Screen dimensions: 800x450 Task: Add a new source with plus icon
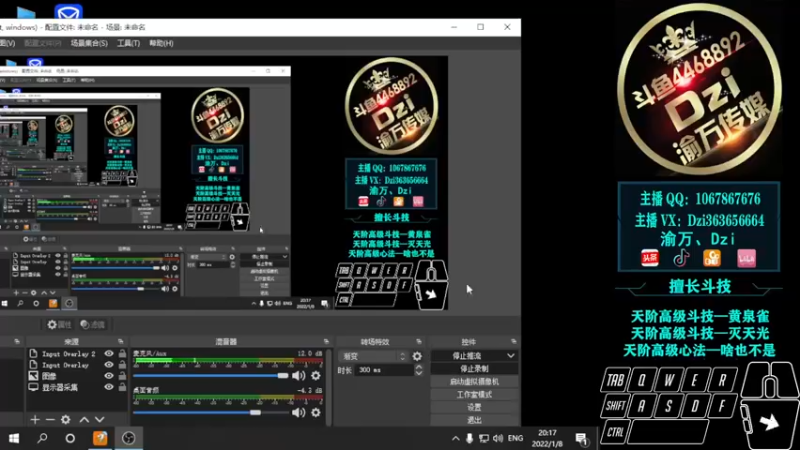point(35,419)
